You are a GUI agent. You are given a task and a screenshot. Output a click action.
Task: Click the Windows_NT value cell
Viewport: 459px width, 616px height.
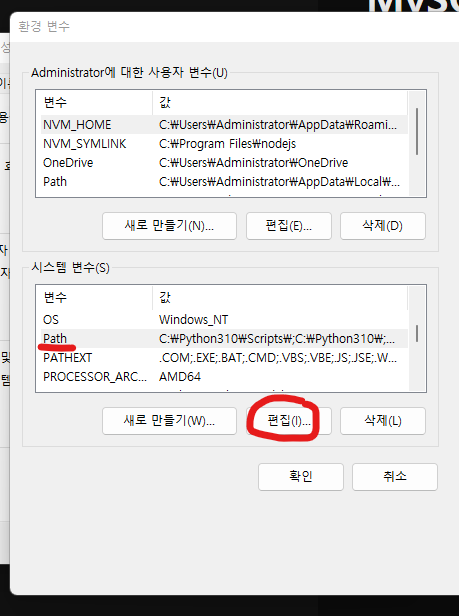coord(193,319)
